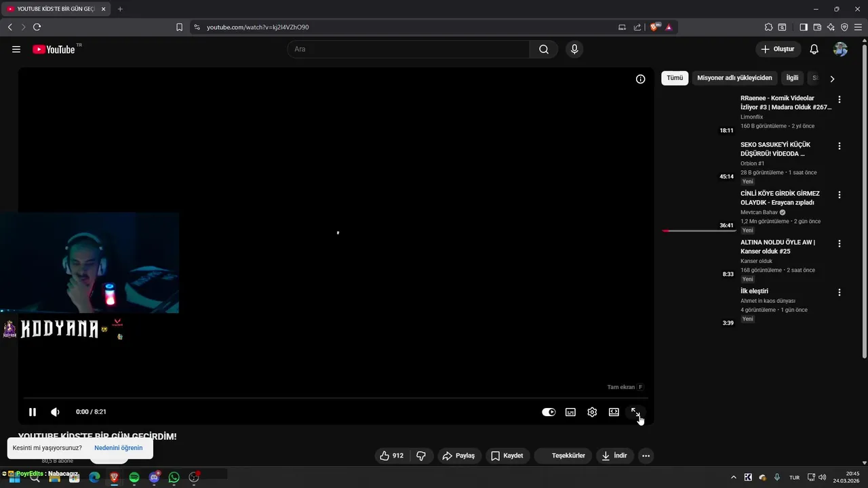This screenshot has height=488, width=868.
Task: Open browser extensions puzzle icon
Action: pyautogui.click(x=768, y=27)
